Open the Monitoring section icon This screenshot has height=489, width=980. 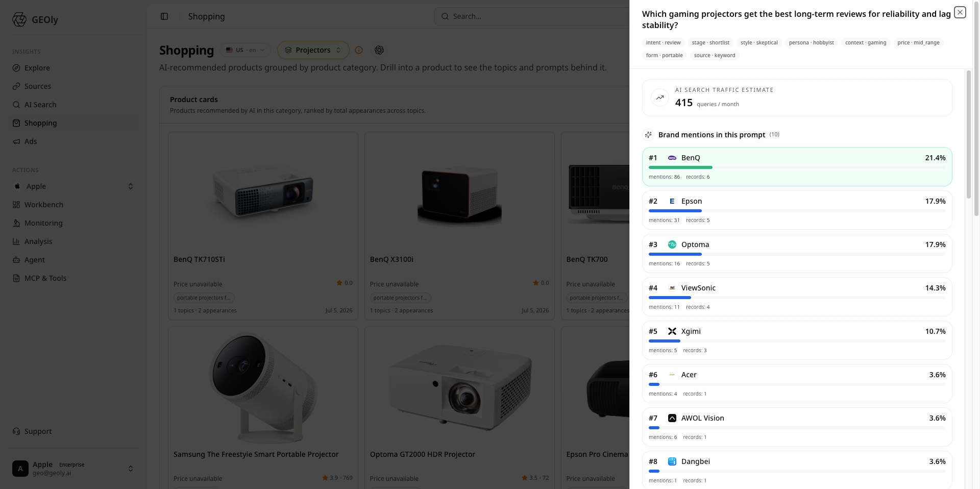(x=16, y=223)
